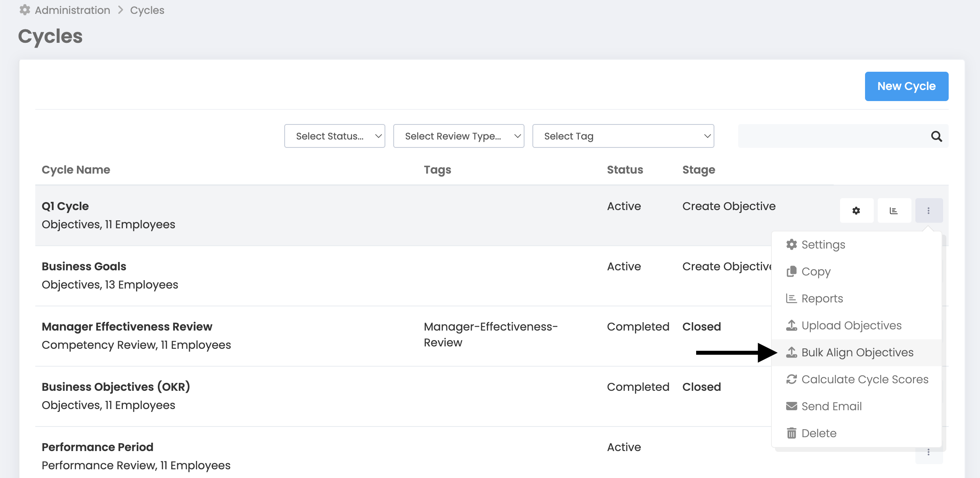
Task: Click Administration gear icon in breadcrumb
Action: point(25,10)
